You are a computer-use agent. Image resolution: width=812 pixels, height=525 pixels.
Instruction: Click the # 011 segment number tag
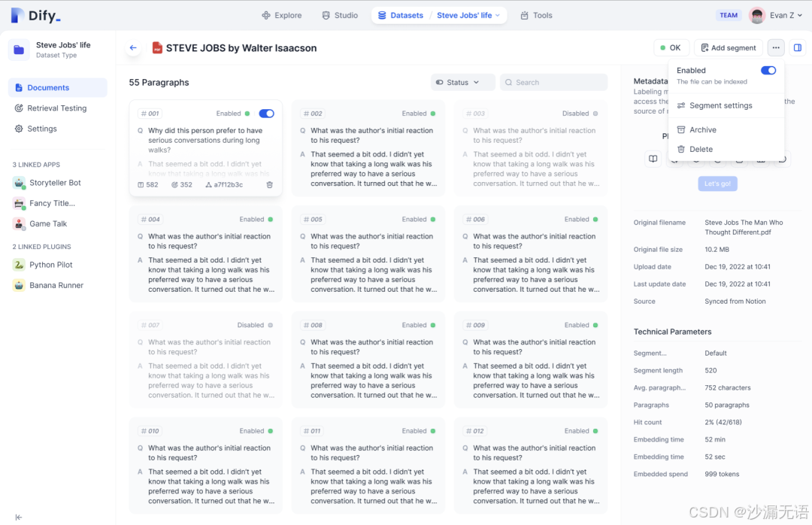(x=312, y=431)
